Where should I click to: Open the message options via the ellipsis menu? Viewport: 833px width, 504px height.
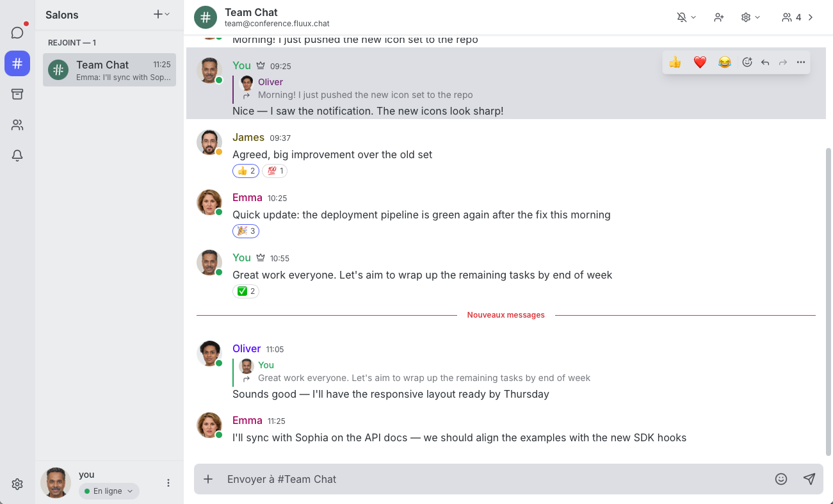(800, 62)
